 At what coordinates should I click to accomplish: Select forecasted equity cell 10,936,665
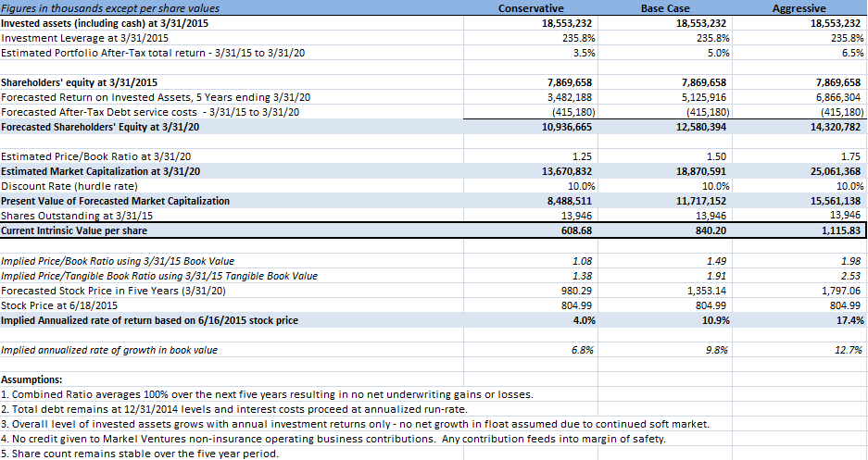click(567, 127)
